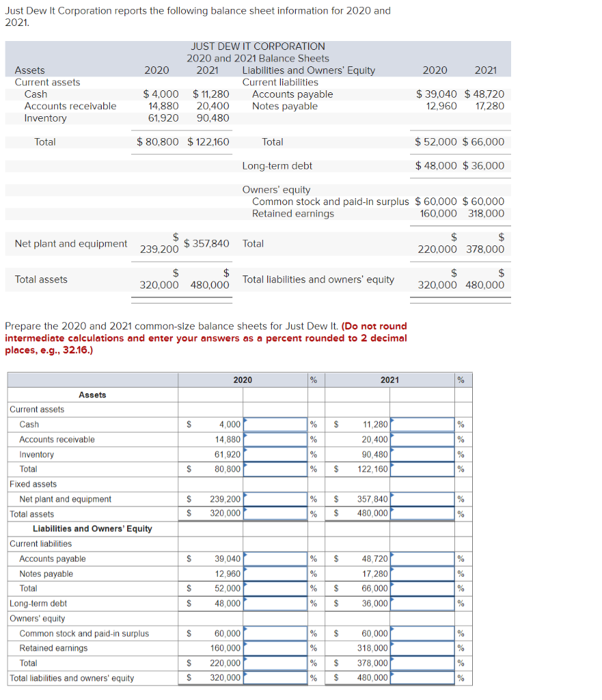The width and height of the screenshot is (602, 700).
Task: Click the 357,840 value in answer table
Action: point(372,499)
